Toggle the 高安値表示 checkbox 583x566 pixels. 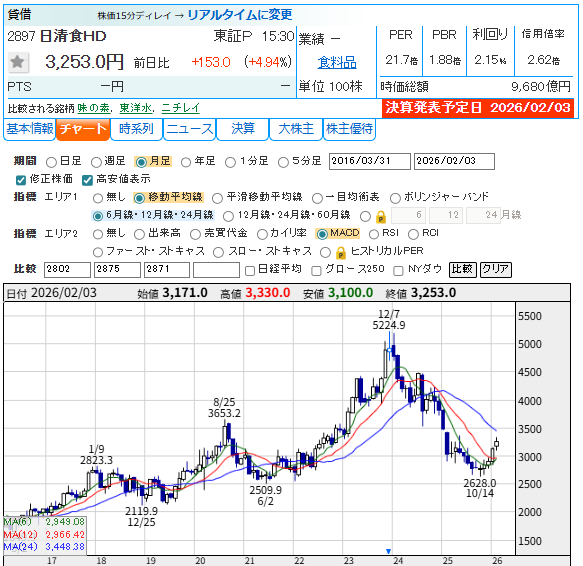(x=87, y=180)
